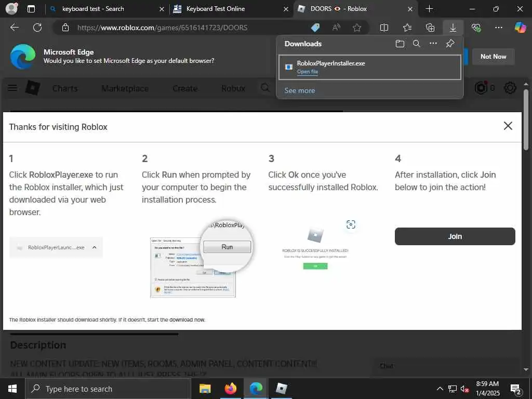Screen dimensions: 532x399
Task: Launch Copilot from the toolbar
Action: point(520,28)
